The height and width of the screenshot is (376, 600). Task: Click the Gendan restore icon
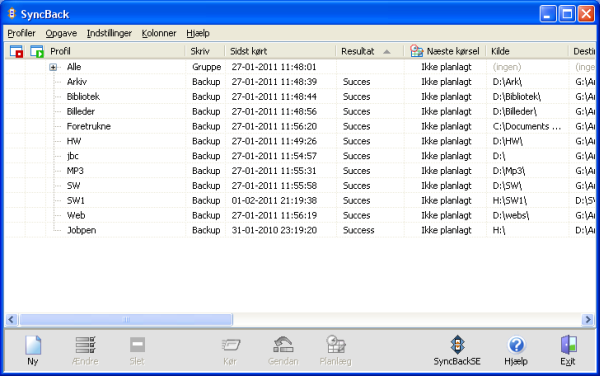click(x=283, y=344)
